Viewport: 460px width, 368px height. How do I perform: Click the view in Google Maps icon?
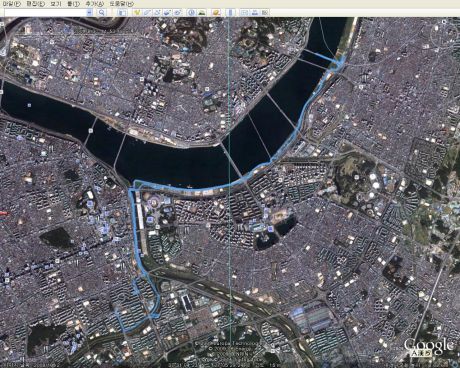[x=265, y=13]
